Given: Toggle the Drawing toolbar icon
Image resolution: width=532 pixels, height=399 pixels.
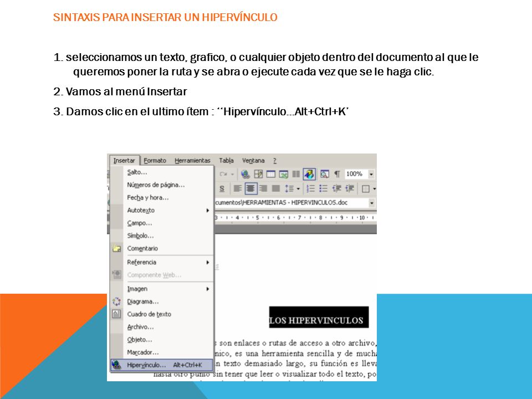Looking at the screenshot, I should (309, 174).
